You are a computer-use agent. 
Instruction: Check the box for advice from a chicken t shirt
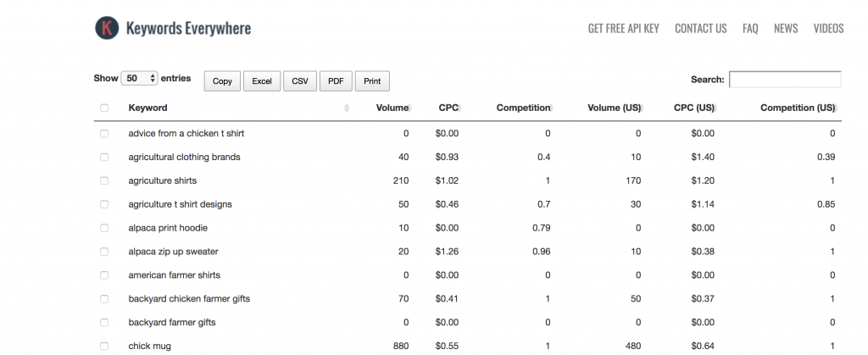tap(104, 133)
